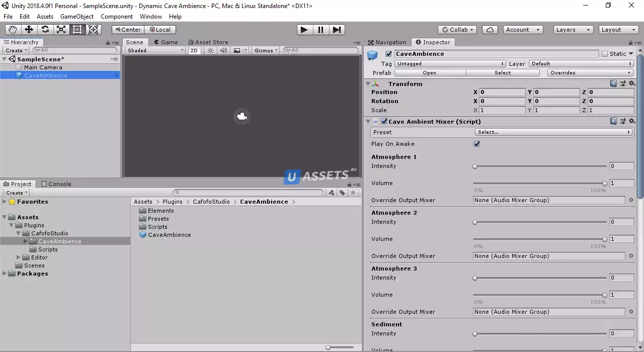Toggle scene lighting sun icon
This screenshot has width=644, height=352.
click(210, 50)
